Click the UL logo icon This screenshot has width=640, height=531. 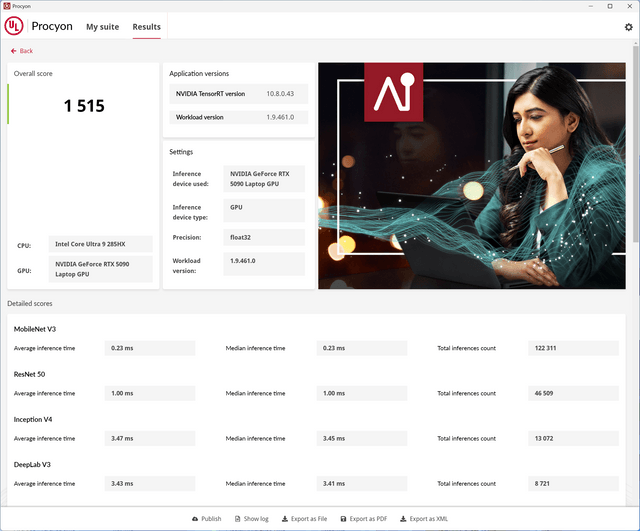point(14,26)
